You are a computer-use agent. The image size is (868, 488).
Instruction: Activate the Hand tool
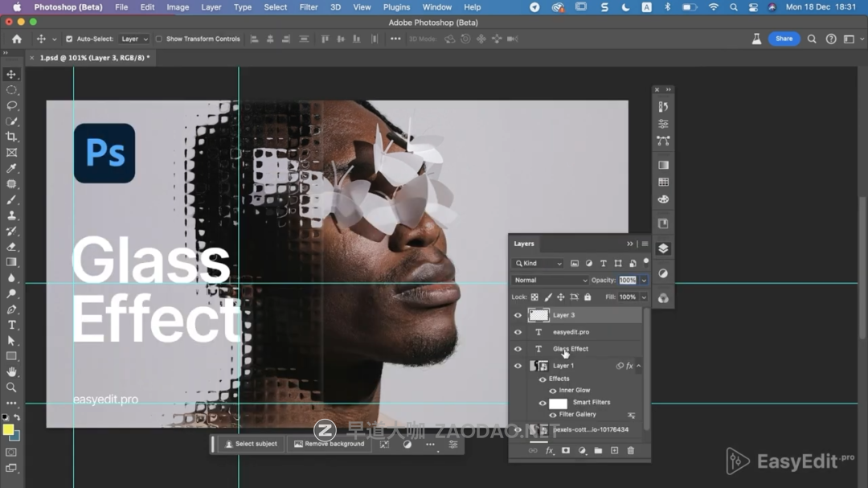click(x=11, y=372)
